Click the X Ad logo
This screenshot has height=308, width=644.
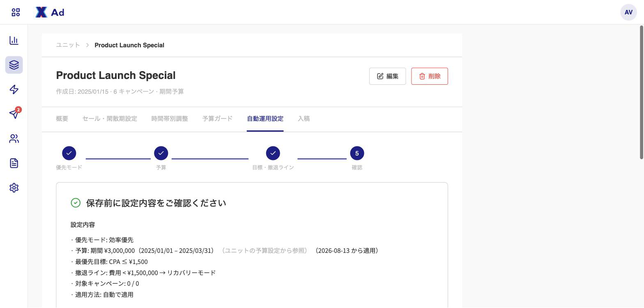click(50, 12)
